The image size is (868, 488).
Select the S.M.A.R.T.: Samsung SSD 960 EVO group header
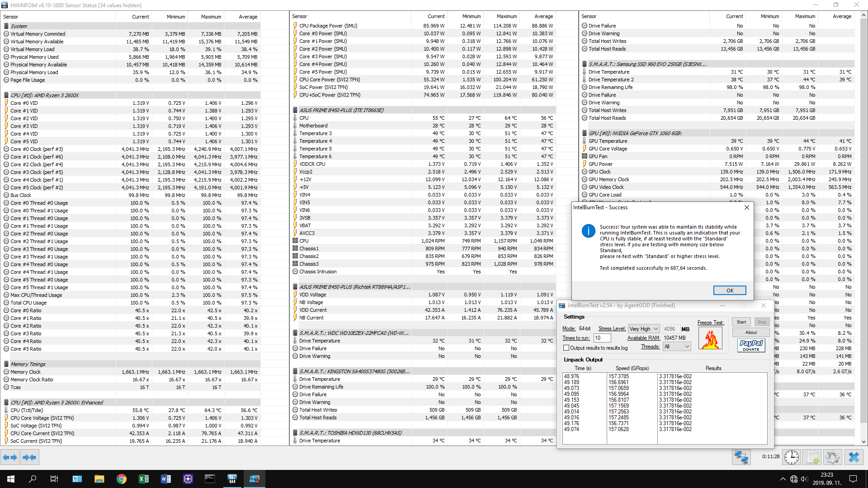tap(717, 64)
